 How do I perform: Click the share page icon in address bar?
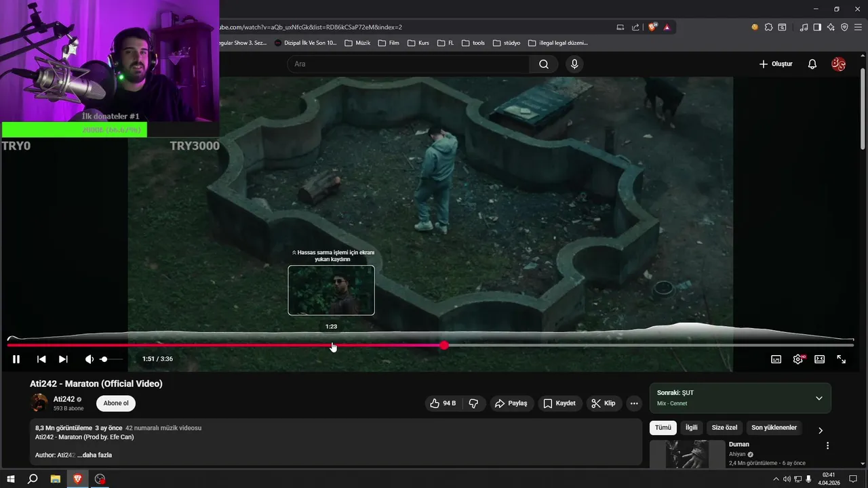pyautogui.click(x=635, y=27)
